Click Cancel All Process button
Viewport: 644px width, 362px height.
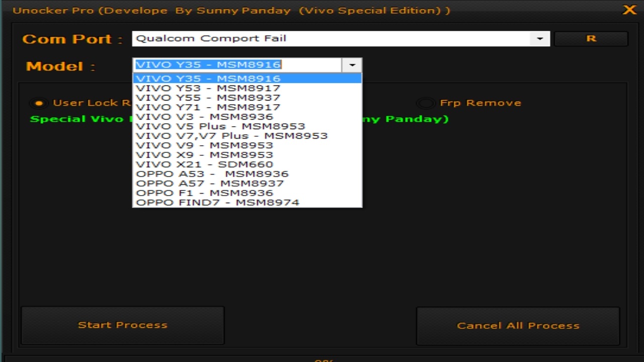518,326
